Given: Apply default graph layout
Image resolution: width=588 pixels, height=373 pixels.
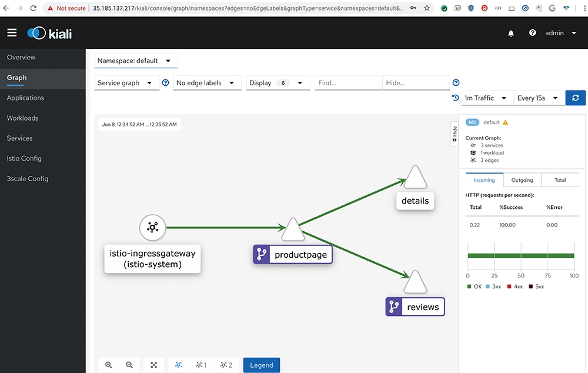Looking at the screenshot, I should click(x=179, y=365).
